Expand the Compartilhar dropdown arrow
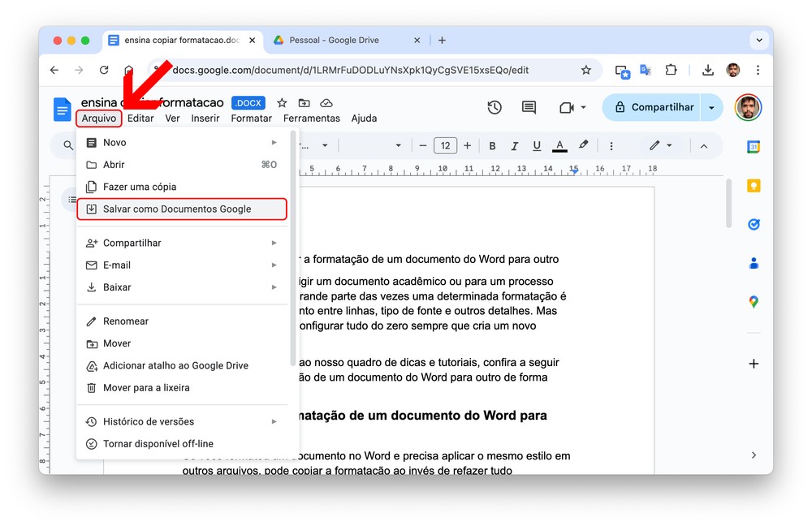 click(x=712, y=107)
